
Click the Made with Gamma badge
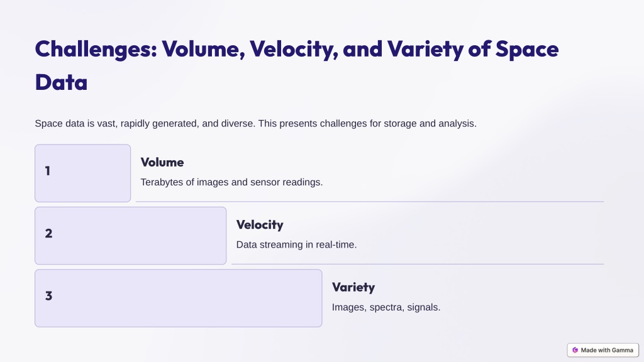coord(603,350)
